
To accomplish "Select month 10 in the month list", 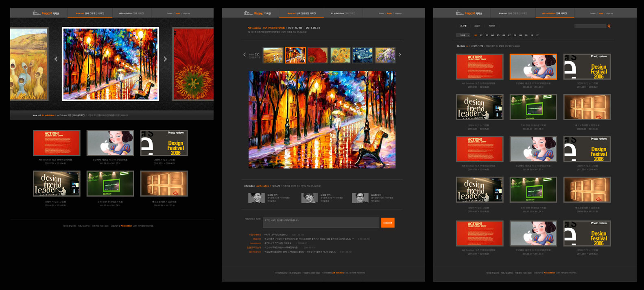I will click(x=526, y=35).
